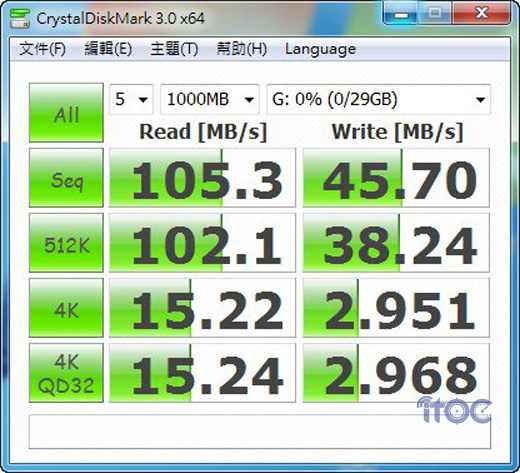The height and width of the screenshot is (473, 520).
Task: Start the 4K QD32 test
Action: [x=66, y=373]
